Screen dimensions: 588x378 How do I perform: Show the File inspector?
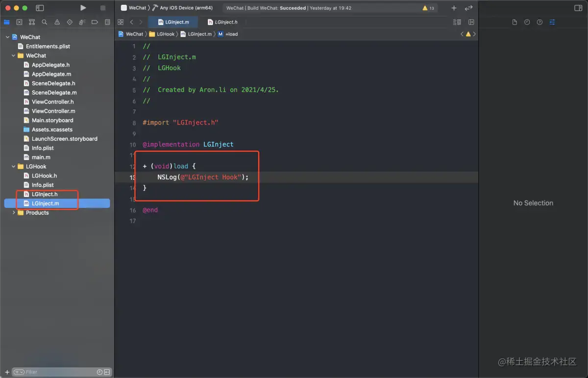(514, 22)
